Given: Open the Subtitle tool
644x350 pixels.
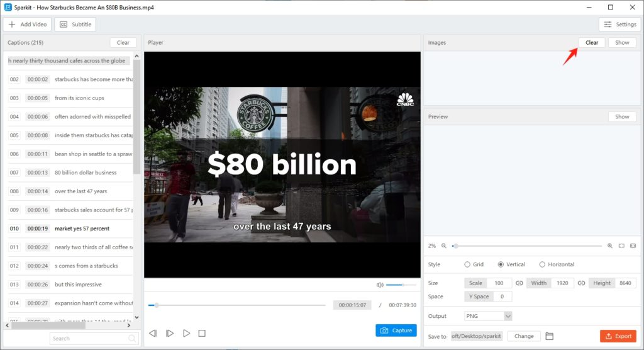Looking at the screenshot, I should [75, 25].
